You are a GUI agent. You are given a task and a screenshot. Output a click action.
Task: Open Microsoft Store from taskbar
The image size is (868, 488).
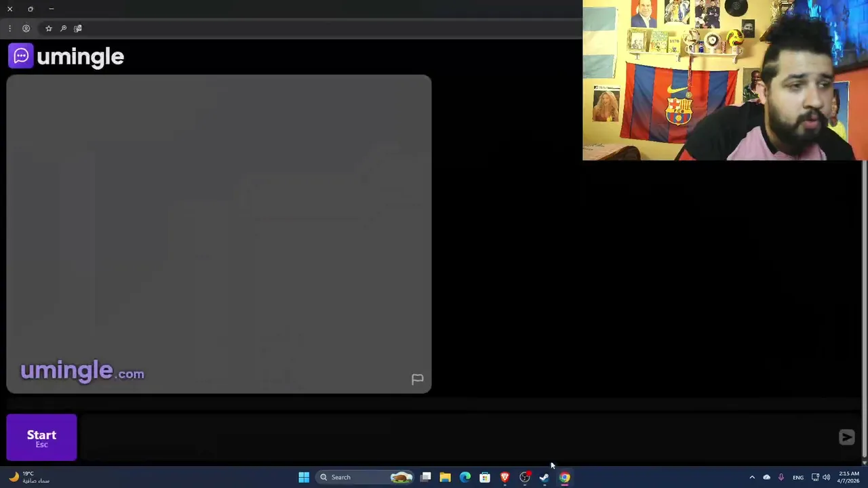click(485, 477)
